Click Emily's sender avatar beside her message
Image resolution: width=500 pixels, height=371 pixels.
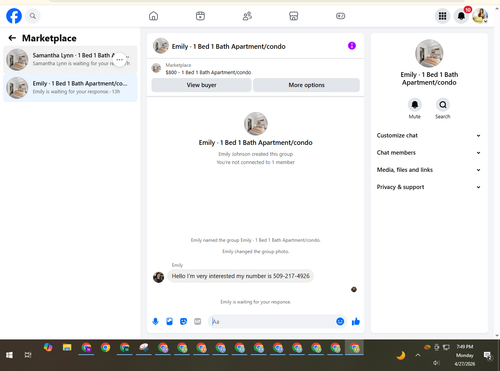click(158, 277)
